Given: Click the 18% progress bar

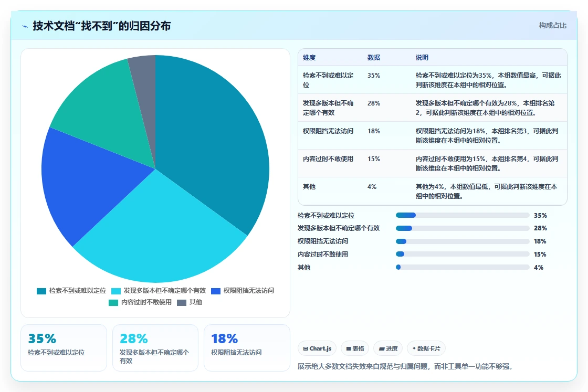Looking at the screenshot, I should tap(463, 241).
